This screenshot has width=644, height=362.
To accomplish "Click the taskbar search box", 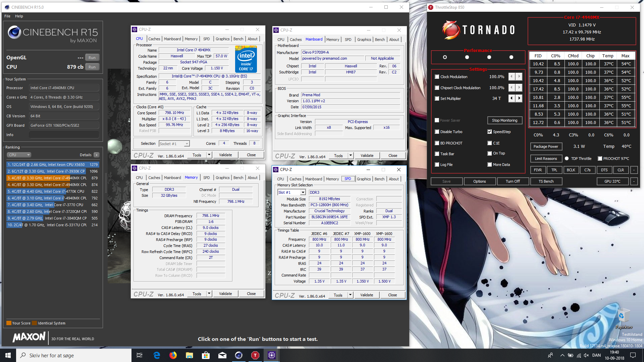I will click(x=74, y=355).
